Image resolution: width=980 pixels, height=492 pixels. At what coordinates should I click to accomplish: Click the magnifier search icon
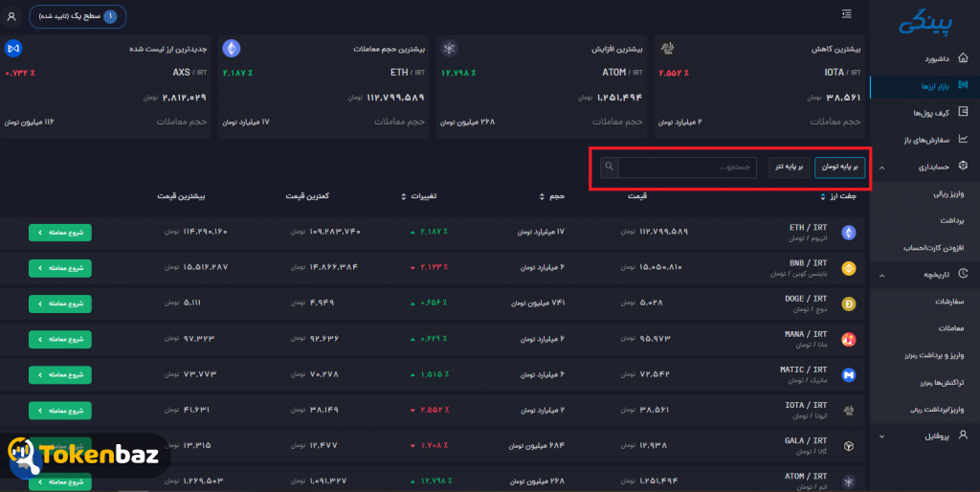pos(610,167)
